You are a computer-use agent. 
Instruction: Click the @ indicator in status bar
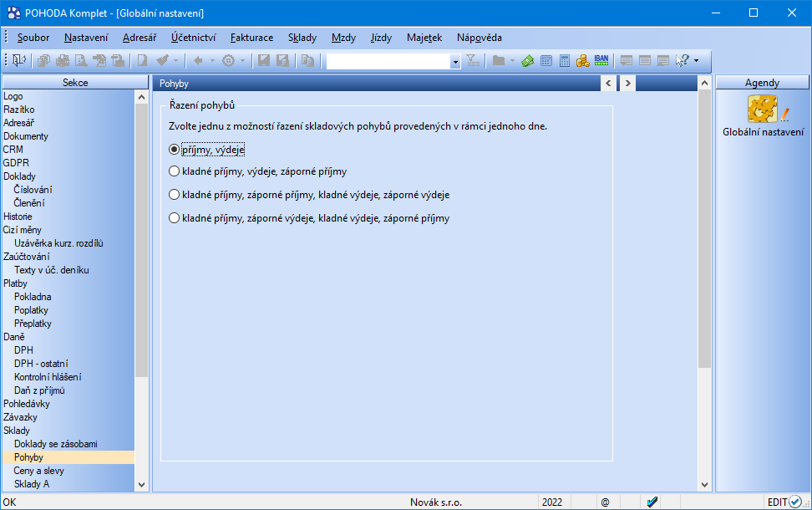605,502
